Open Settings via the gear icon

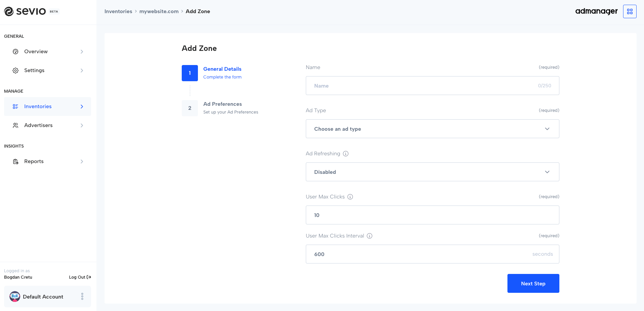click(x=16, y=70)
